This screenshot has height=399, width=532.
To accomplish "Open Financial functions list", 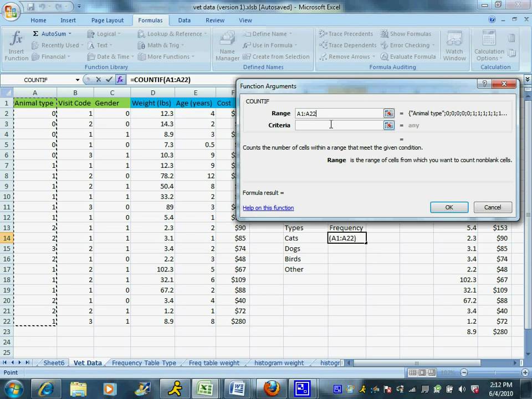I will tap(51, 57).
